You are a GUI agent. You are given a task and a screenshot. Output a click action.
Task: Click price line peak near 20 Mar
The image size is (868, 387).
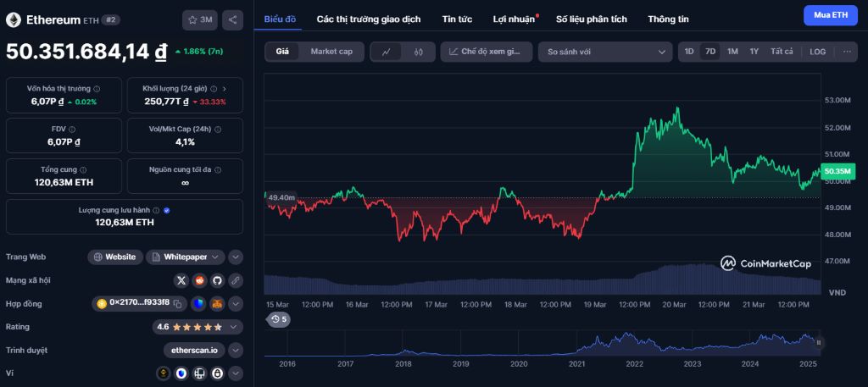coord(676,109)
